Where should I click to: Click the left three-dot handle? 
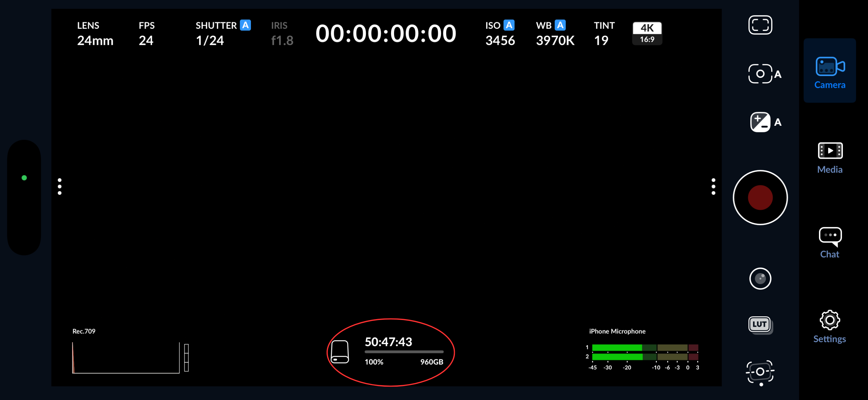60,186
